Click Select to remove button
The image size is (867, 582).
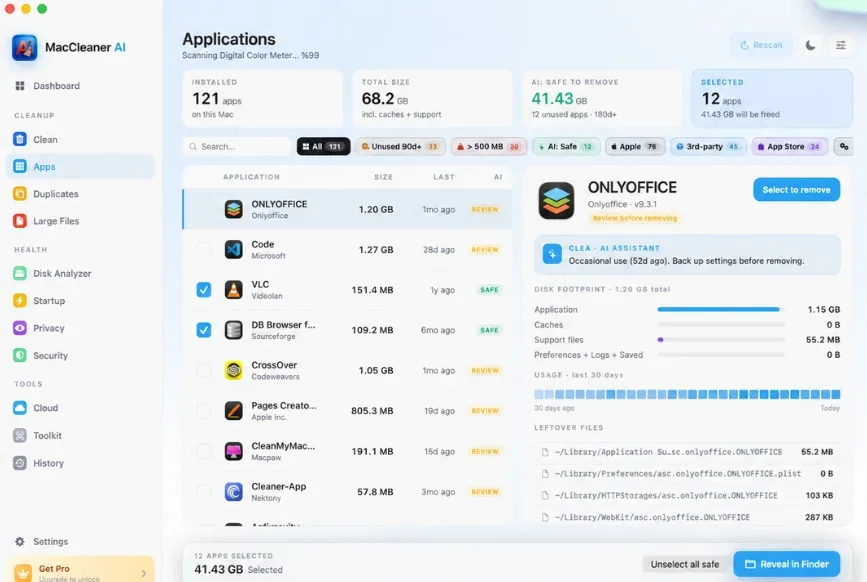click(x=796, y=190)
